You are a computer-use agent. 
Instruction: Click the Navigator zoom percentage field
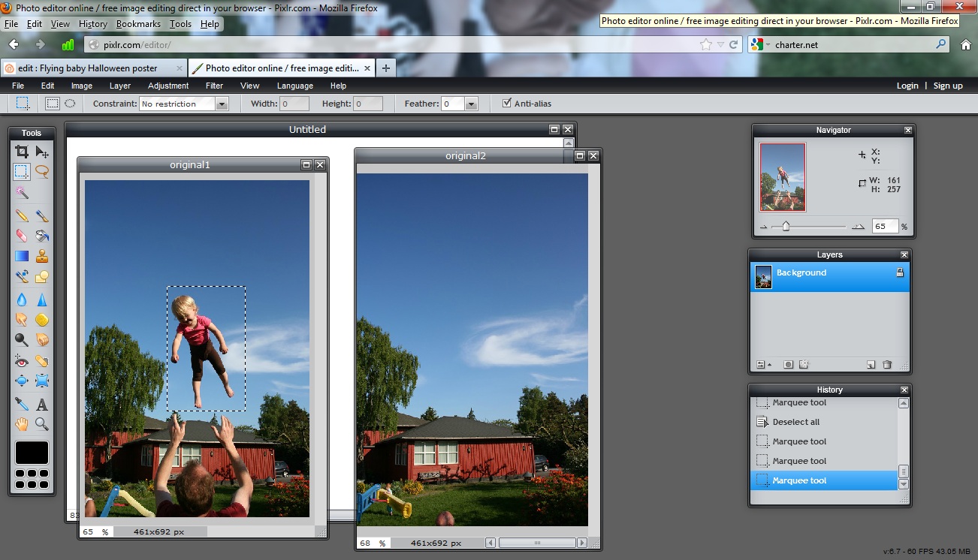pos(885,226)
